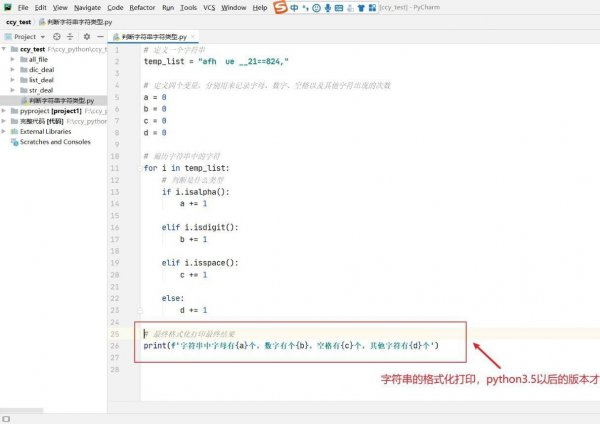Close the open .py editor tab

[193, 37]
